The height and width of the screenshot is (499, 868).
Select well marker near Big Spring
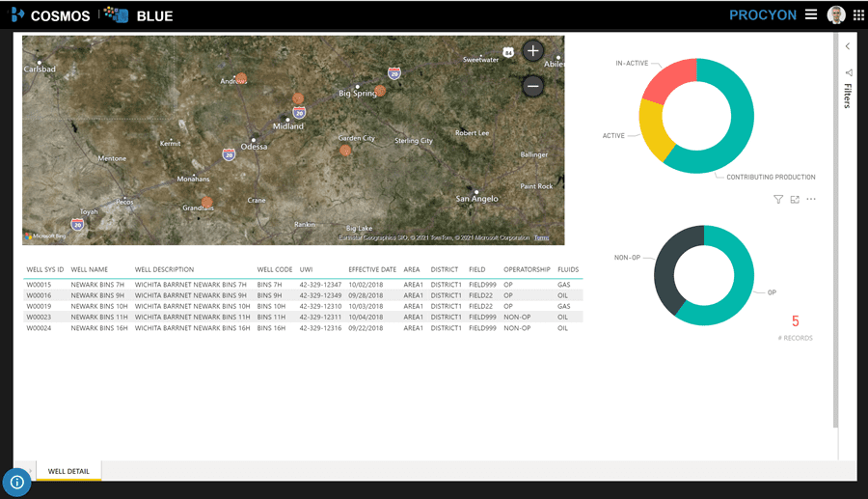click(380, 91)
